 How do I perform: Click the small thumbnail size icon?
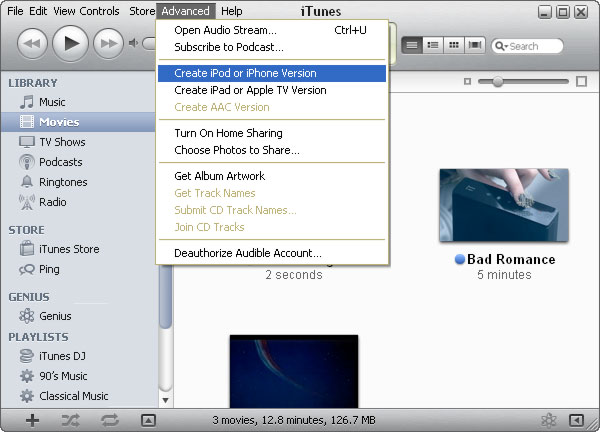pos(467,82)
